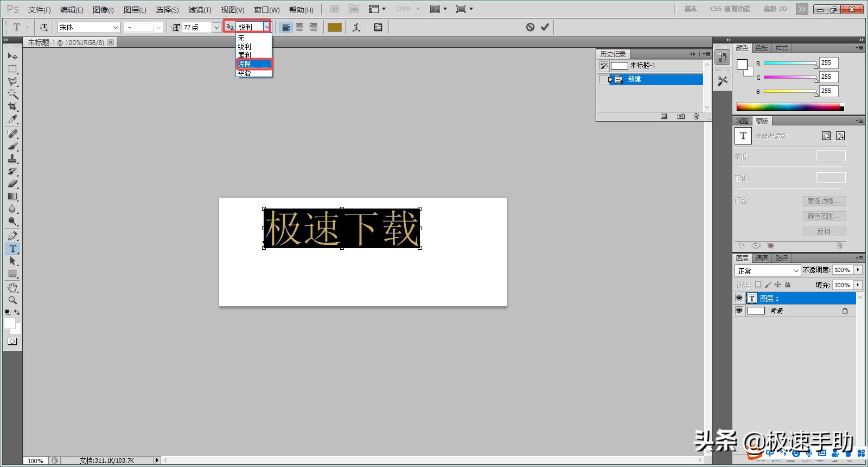Select the Pen tool

click(x=12, y=236)
